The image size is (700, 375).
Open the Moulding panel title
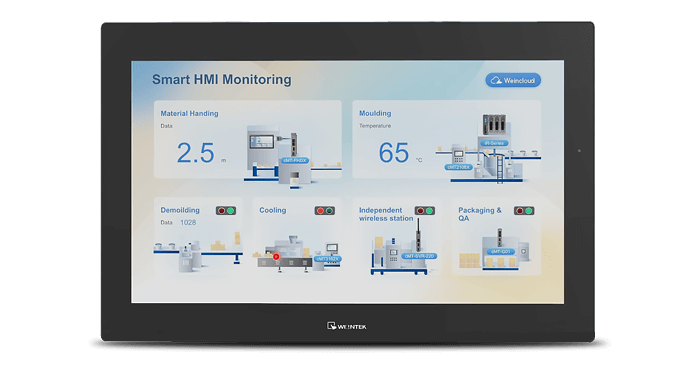pyautogui.click(x=375, y=113)
